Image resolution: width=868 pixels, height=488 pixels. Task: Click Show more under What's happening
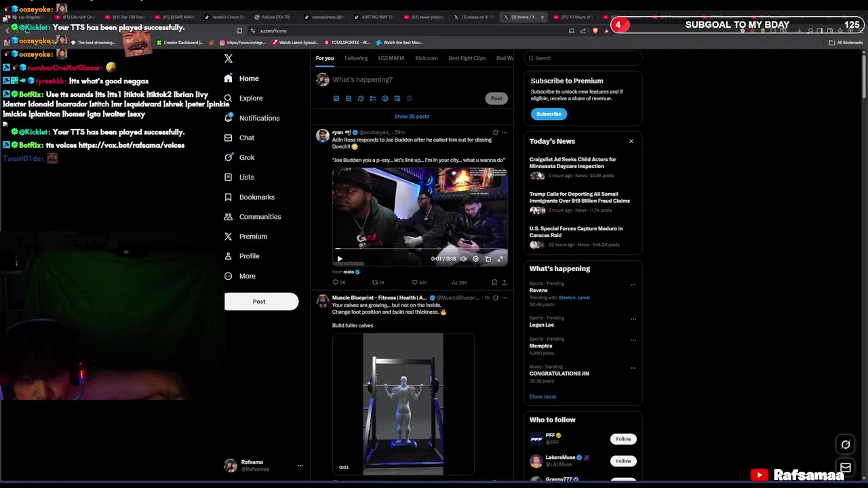(x=542, y=397)
